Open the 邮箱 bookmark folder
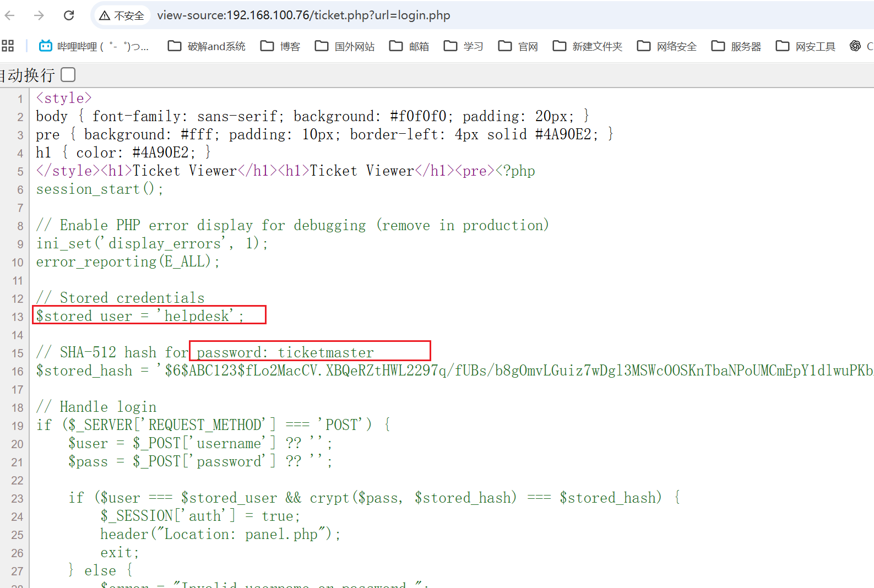The image size is (874, 588). pyautogui.click(x=409, y=46)
